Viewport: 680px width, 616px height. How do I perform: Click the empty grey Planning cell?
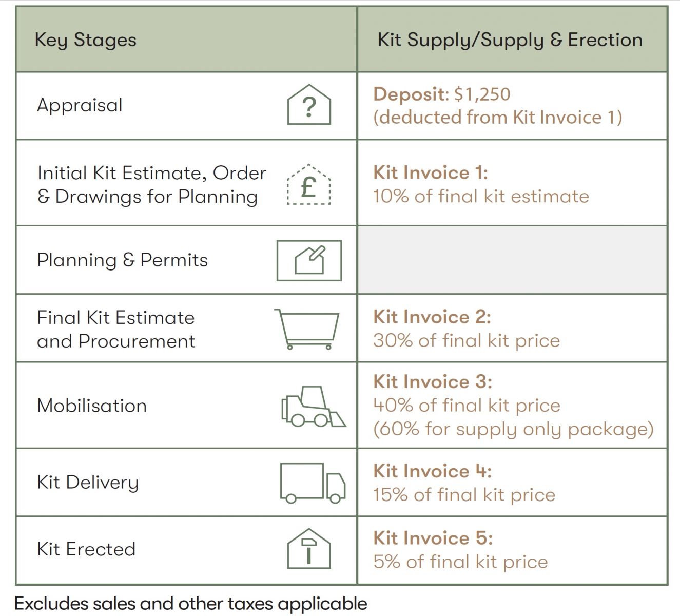click(513, 260)
